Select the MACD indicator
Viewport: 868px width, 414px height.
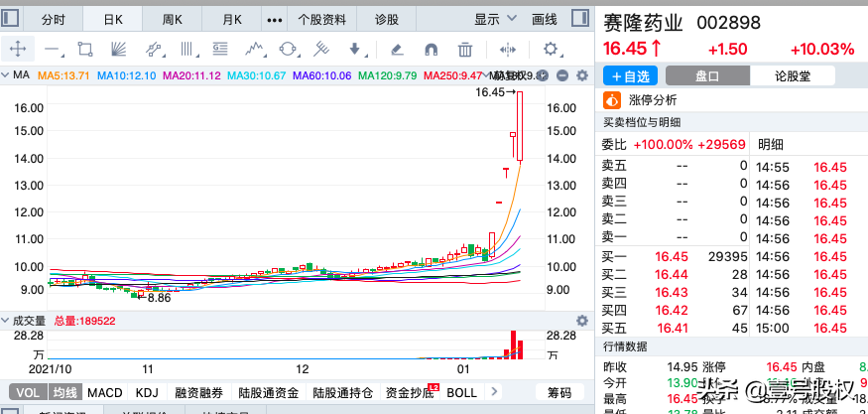[x=105, y=393]
